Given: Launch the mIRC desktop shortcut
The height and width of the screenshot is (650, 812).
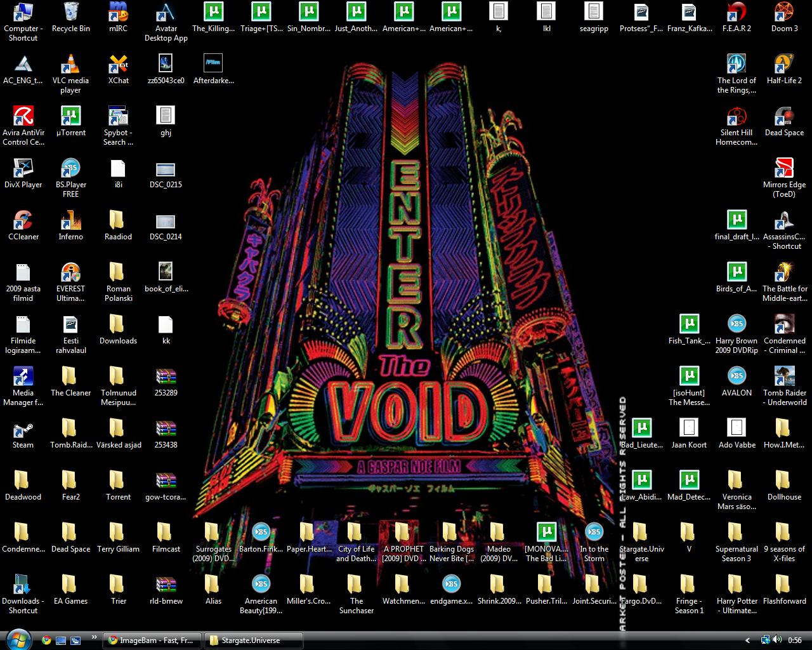Looking at the screenshot, I should [x=118, y=18].
